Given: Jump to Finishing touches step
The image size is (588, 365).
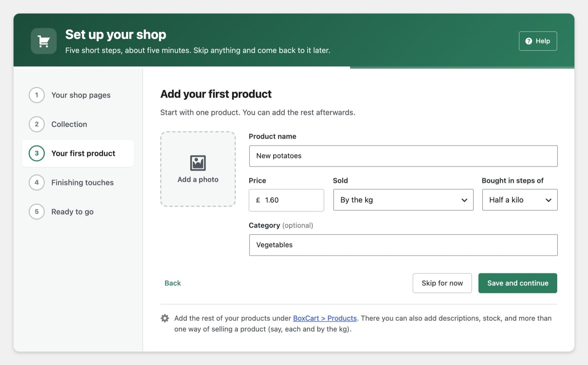Looking at the screenshot, I should [78, 182].
